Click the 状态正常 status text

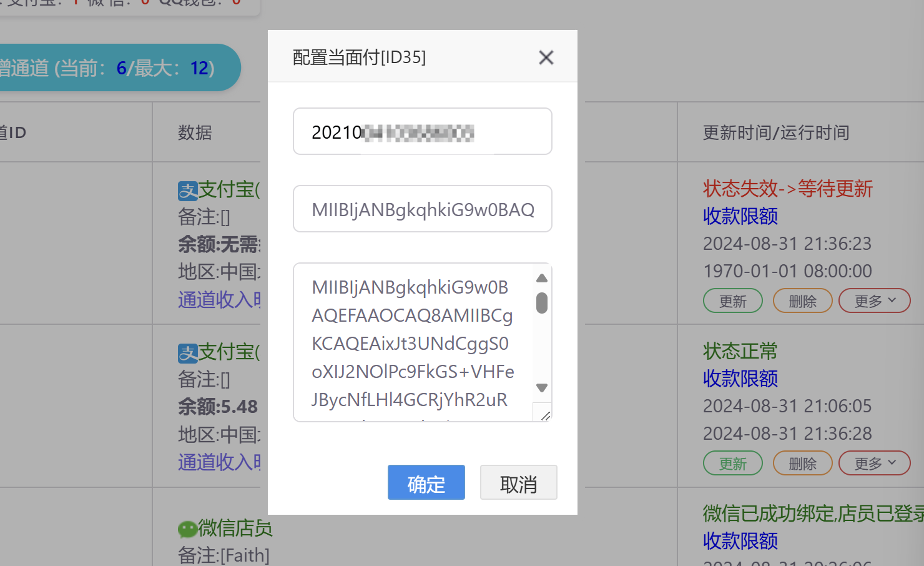click(x=740, y=351)
